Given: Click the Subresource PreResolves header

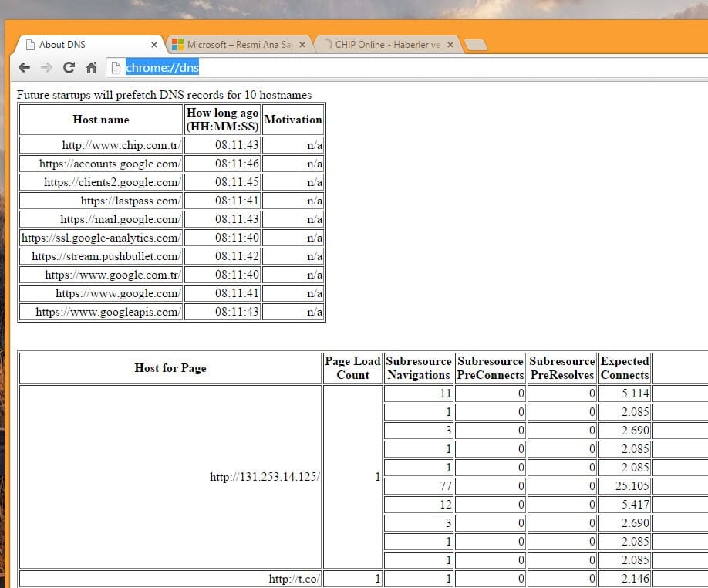Looking at the screenshot, I should pyautogui.click(x=562, y=368).
